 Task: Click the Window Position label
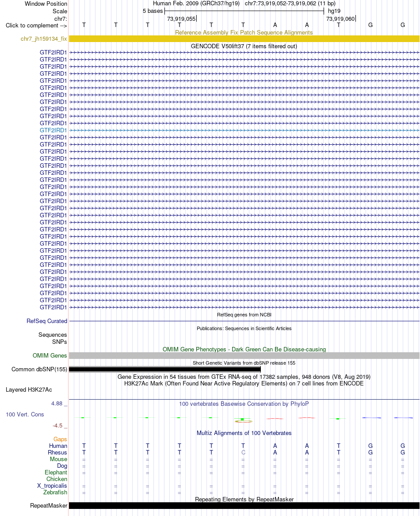pos(46,4)
